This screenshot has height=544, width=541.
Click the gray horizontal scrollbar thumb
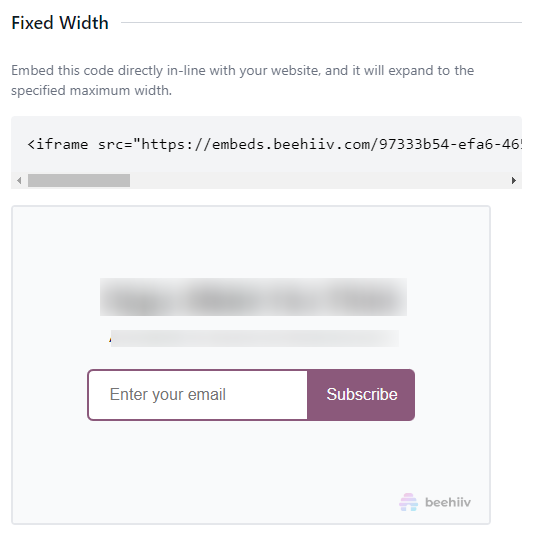[x=79, y=180]
